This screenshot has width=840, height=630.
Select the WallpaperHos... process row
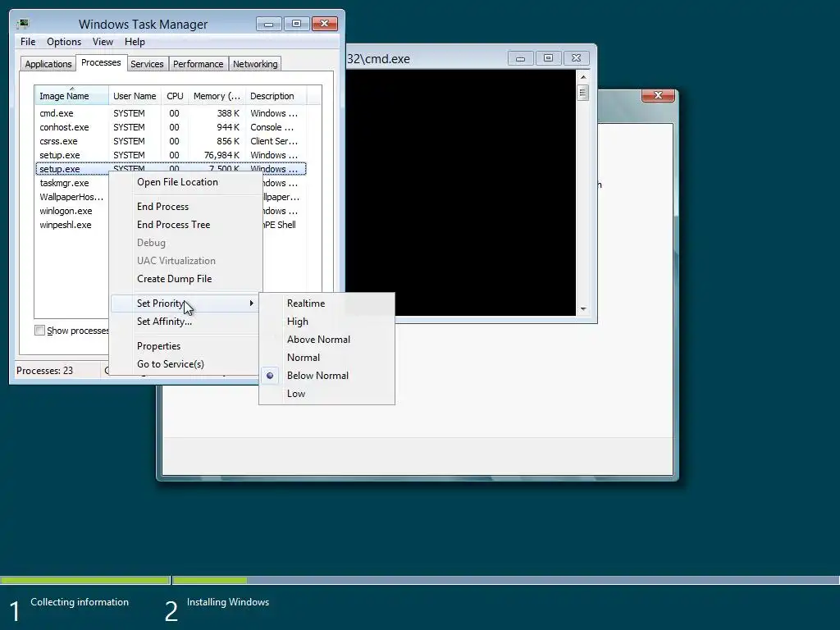pos(72,197)
